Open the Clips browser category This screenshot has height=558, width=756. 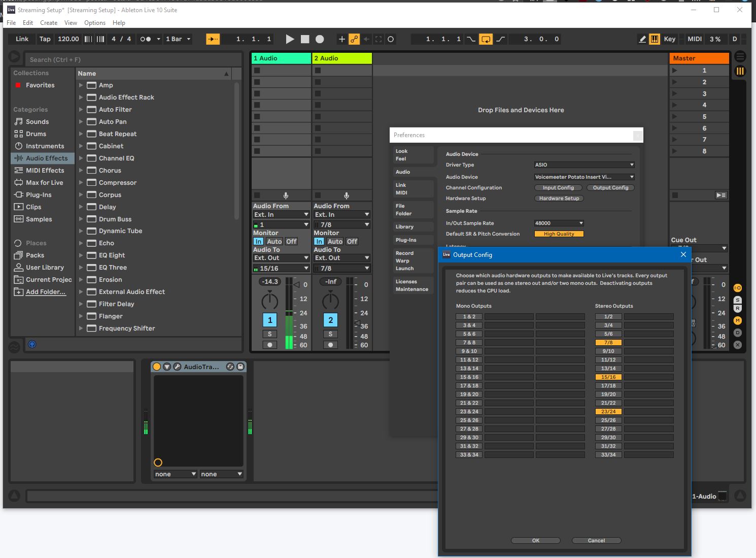(x=33, y=207)
